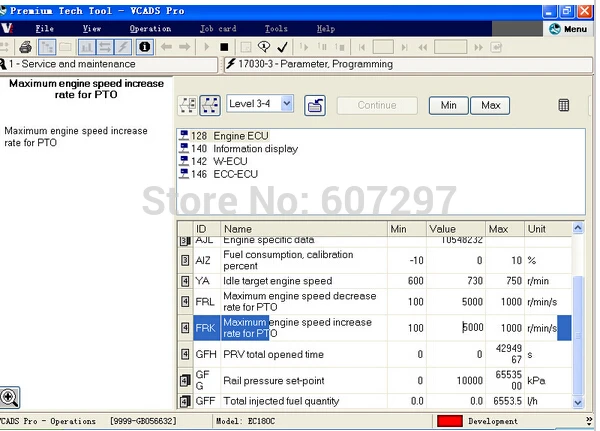Click the Min button
This screenshot has width=600, height=431.
(x=448, y=105)
